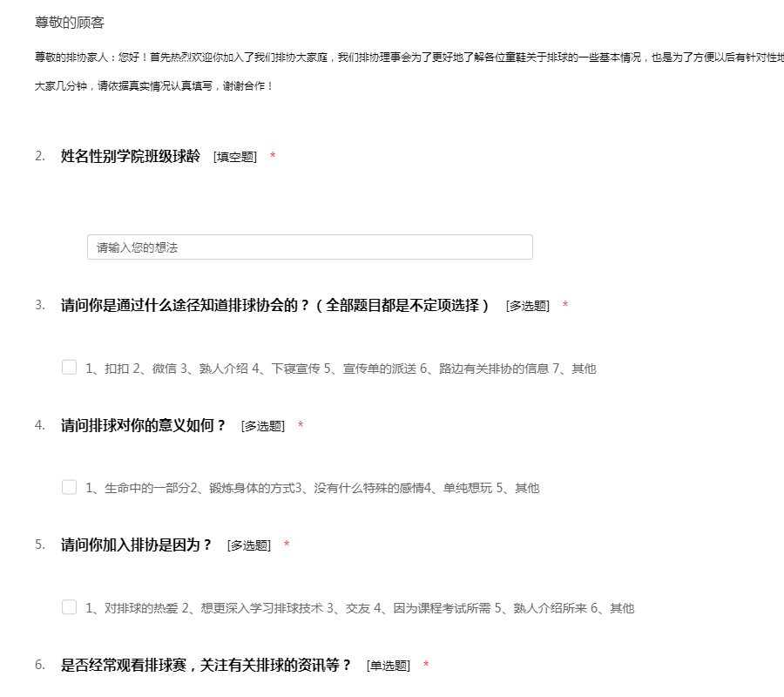
Task: Select the title 请问排球对你的意义如何
Action: (x=144, y=426)
